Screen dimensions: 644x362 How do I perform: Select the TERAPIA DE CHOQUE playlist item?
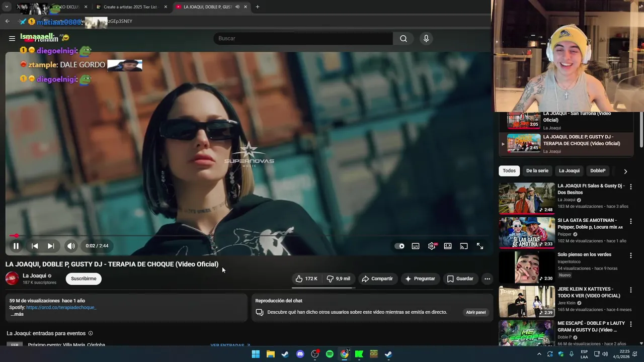pyautogui.click(x=566, y=144)
